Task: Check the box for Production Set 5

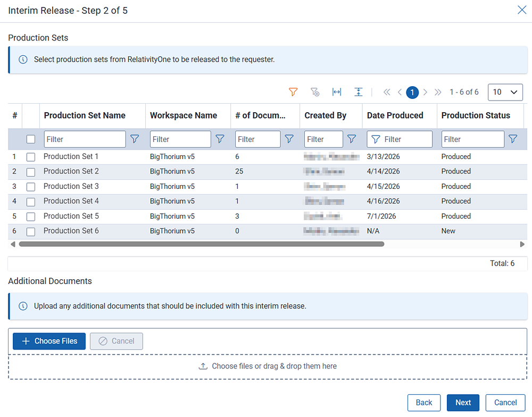Action: point(31,216)
